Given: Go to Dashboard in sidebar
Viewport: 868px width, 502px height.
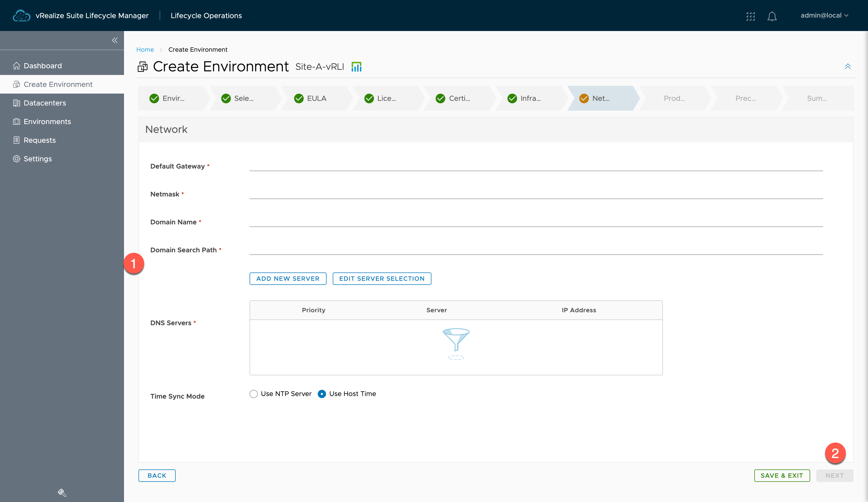Looking at the screenshot, I should (62, 65).
